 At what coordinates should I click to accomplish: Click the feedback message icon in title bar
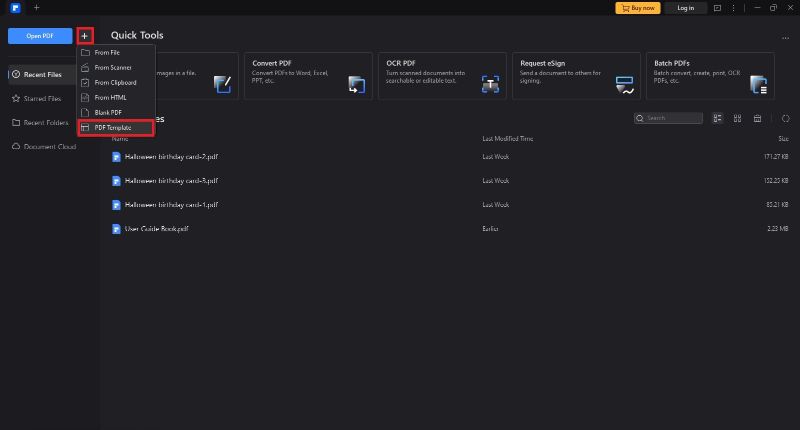click(717, 8)
